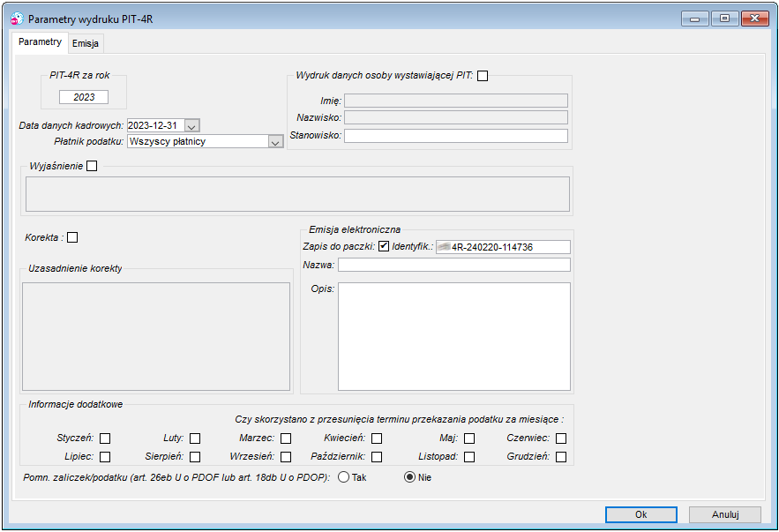This screenshot has height=532, width=779.
Task: Select the Nie radio button
Action: pos(410,477)
